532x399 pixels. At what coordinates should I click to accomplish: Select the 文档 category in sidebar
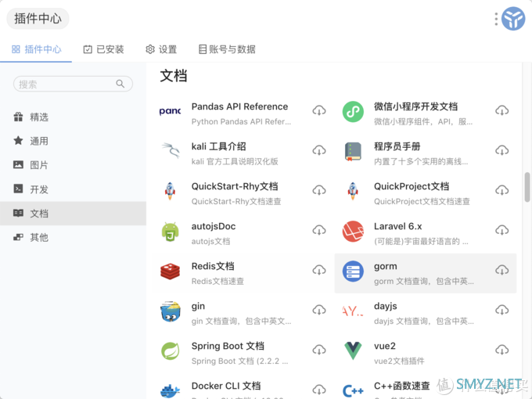pyautogui.click(x=73, y=214)
